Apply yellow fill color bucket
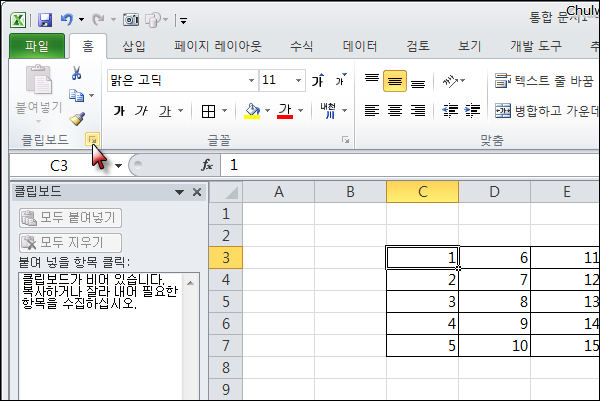This screenshot has height=401, width=600. pos(252,111)
